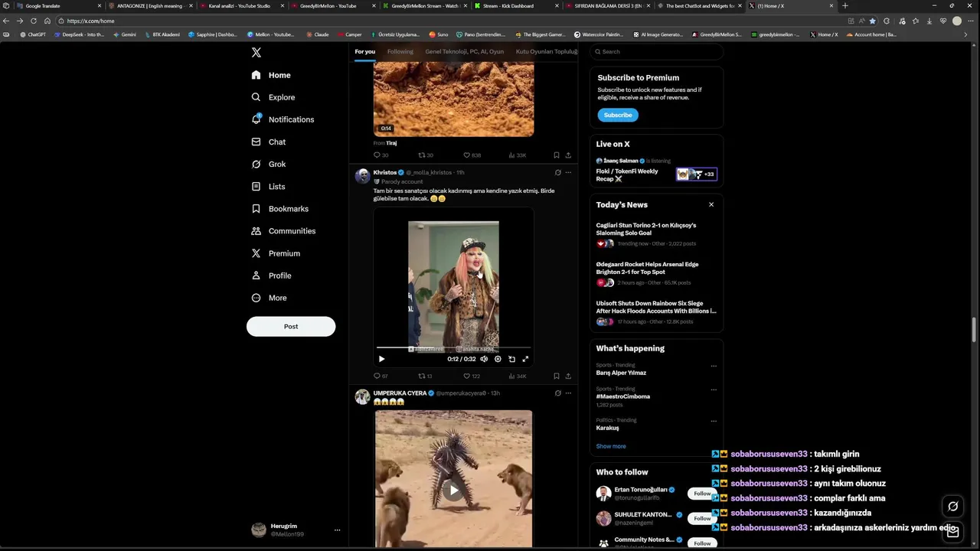Seek on the Khristos video progress bar
This screenshot has height=551, width=980.
click(453, 348)
